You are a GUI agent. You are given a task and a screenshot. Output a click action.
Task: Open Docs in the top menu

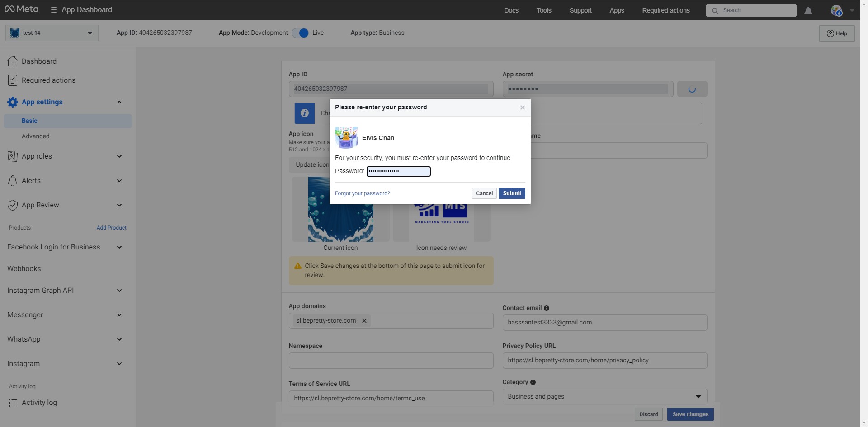click(x=511, y=10)
